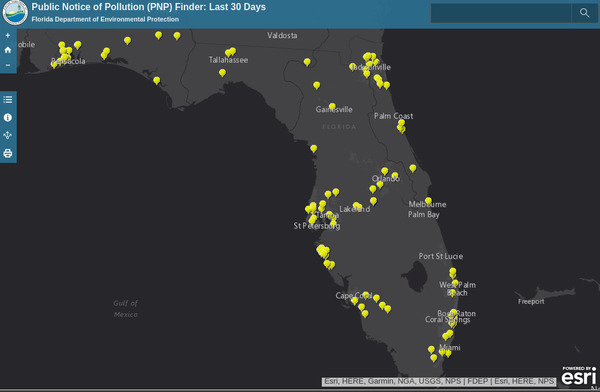Click the Florida DEP logo
This screenshot has height=392, width=600.
15,13
